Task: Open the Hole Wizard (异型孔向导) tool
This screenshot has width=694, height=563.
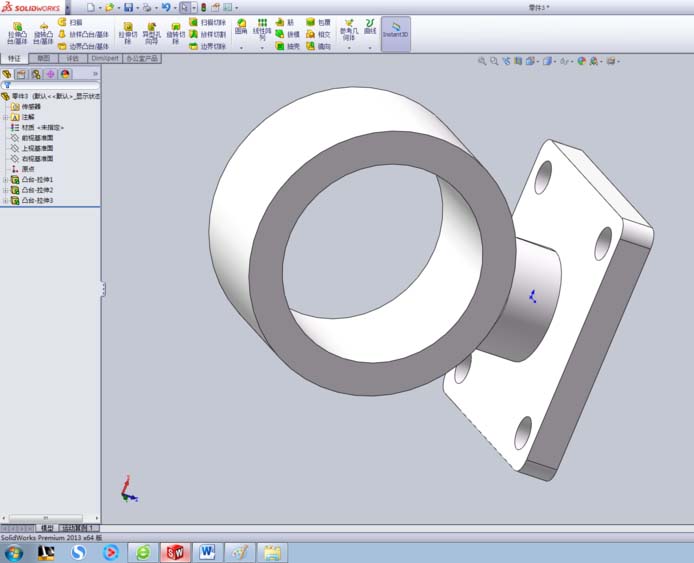Action: (151, 33)
